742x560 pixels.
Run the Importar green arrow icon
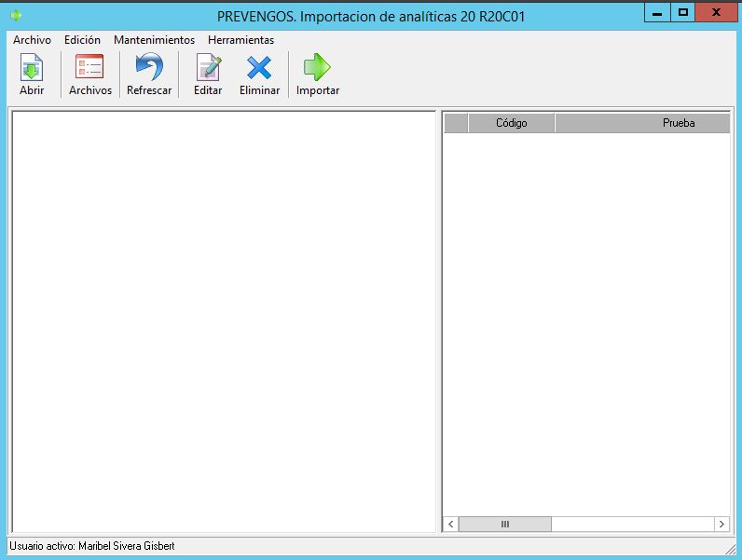click(318, 68)
